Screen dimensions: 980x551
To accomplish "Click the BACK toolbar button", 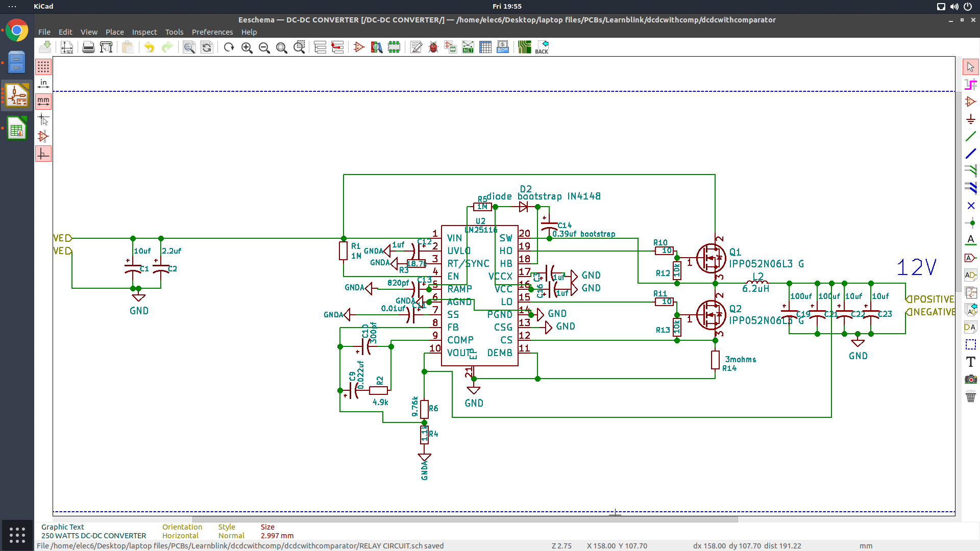I will point(542,47).
